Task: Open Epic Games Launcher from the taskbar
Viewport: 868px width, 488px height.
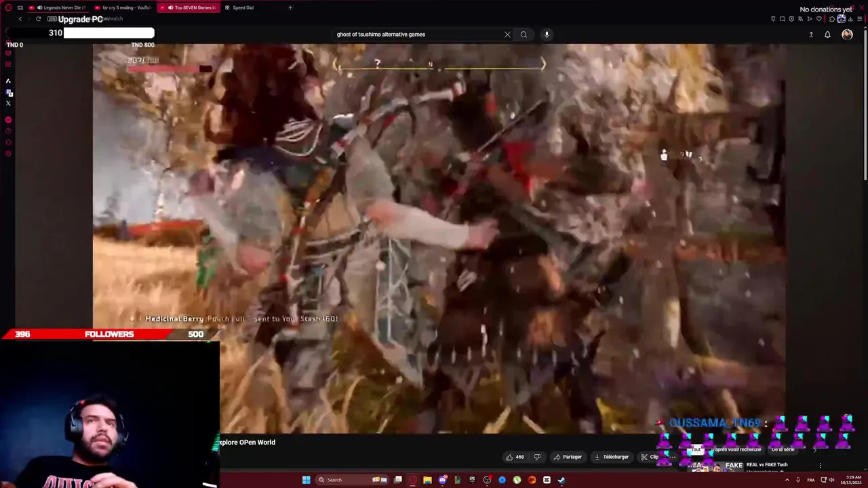Action: 473,480
